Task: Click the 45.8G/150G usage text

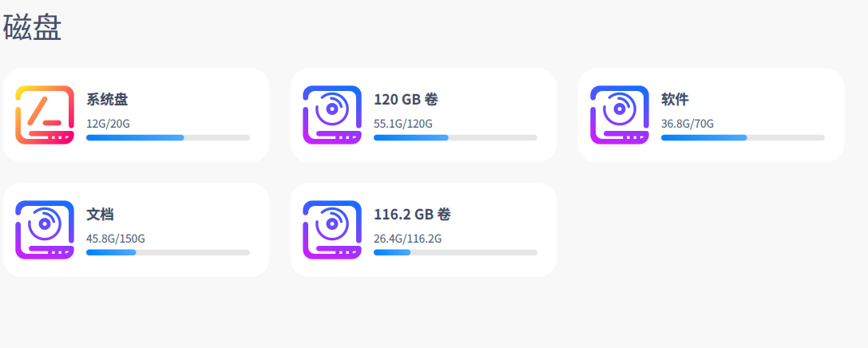Action: 116,239
